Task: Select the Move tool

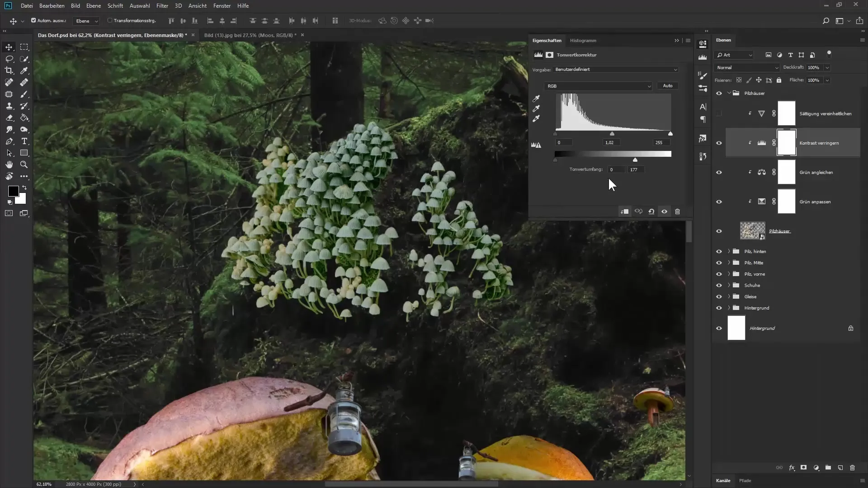Action: click(9, 47)
